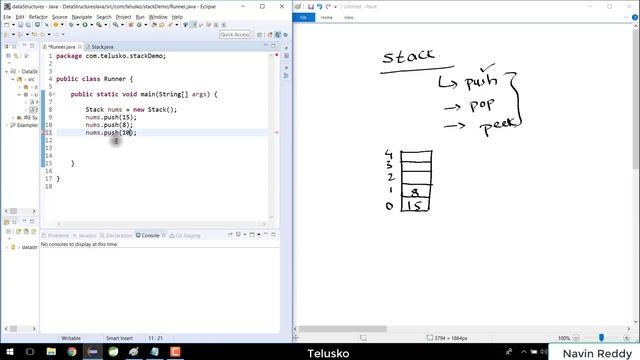Image resolution: width=640 pixels, height=360 pixels.
Task: Maximize the Console view panel
Action: tap(273, 234)
